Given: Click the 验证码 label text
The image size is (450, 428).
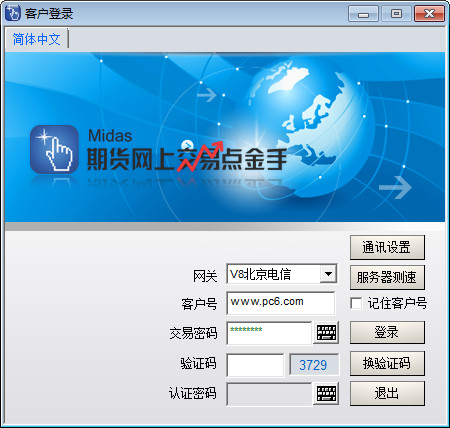Looking at the screenshot, I should coord(198,363).
